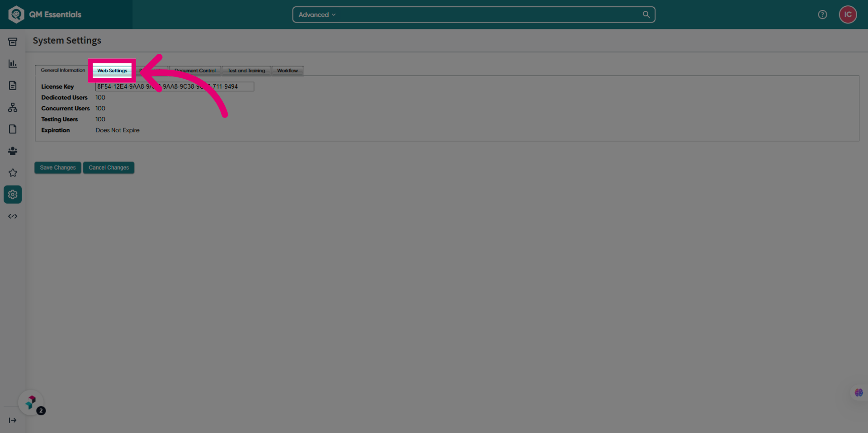Expand the Advanced search dropdown
The height and width of the screenshot is (433, 868).
(x=317, y=14)
